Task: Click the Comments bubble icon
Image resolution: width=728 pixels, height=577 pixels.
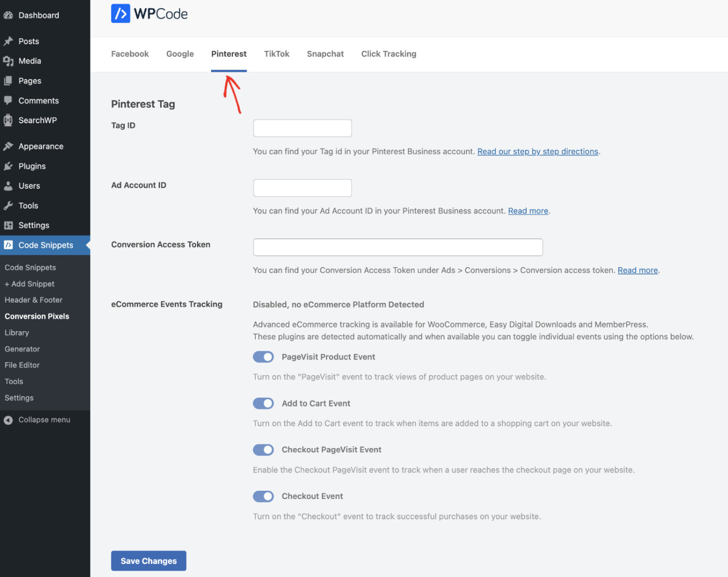Action: [x=8, y=101]
